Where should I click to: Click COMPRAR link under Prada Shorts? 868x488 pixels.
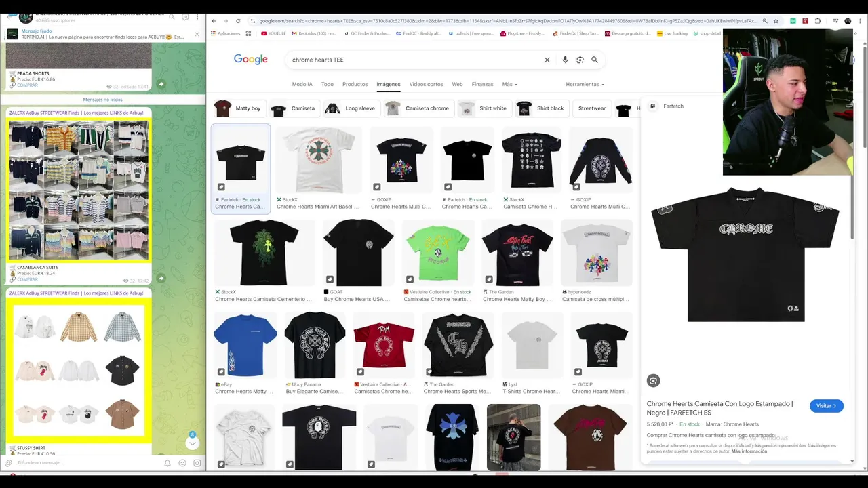click(27, 85)
